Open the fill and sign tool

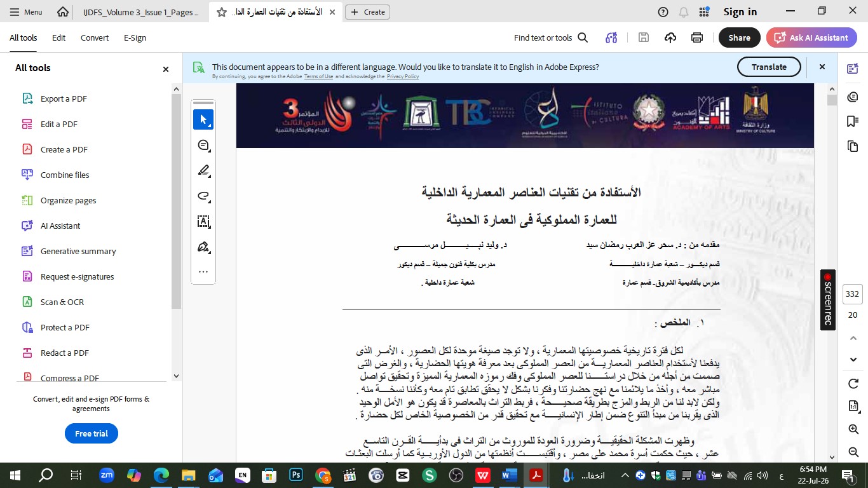203,247
